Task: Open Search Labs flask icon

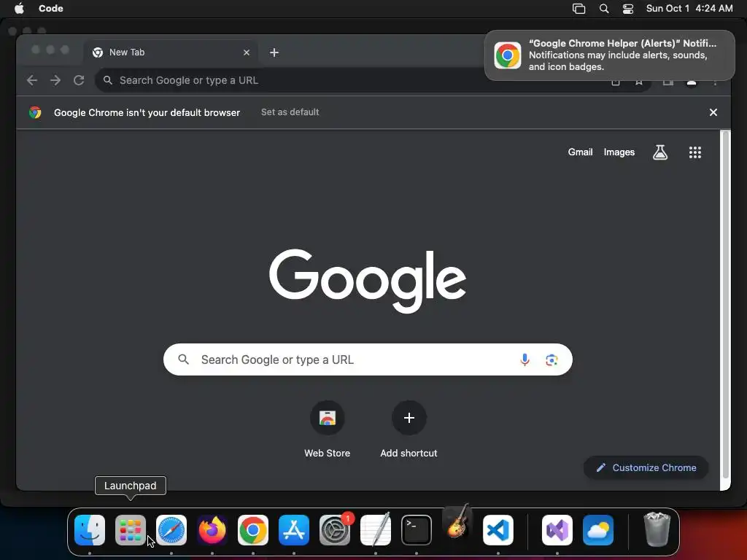Action: click(659, 152)
